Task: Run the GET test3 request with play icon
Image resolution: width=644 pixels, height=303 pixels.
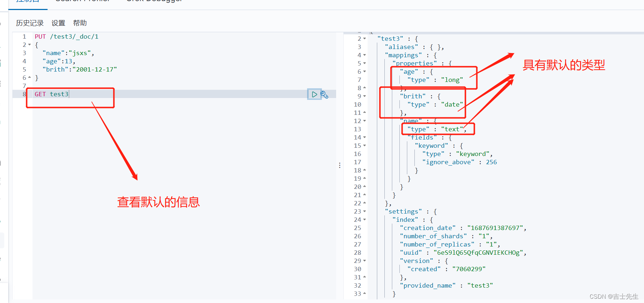Action: tap(314, 94)
